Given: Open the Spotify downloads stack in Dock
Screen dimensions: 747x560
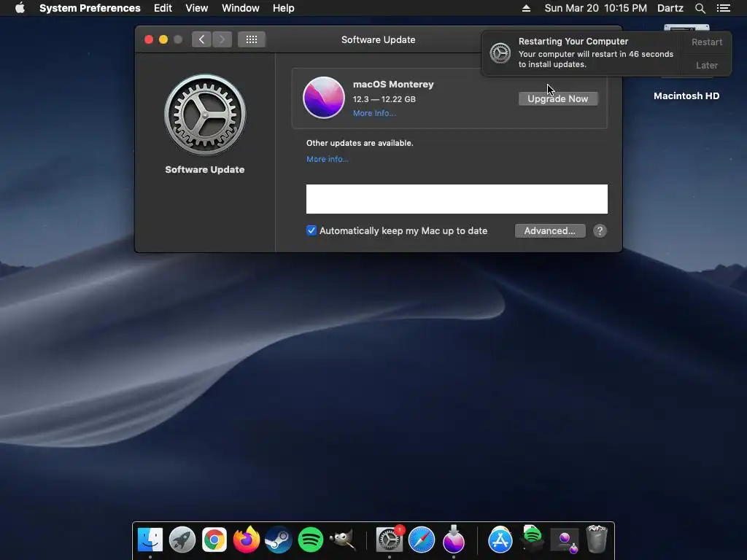Looking at the screenshot, I should pyautogui.click(x=532, y=539).
